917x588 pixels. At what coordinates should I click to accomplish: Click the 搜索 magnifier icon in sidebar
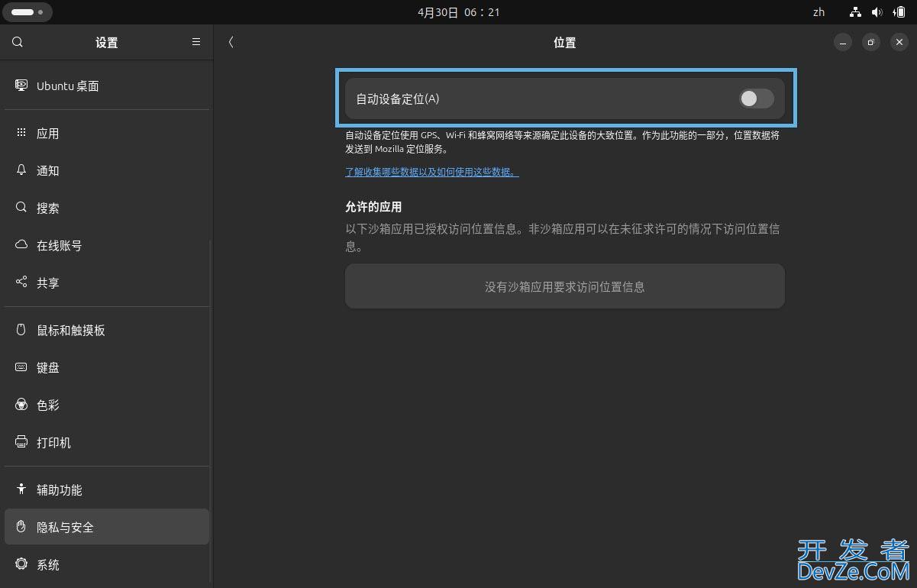click(21, 208)
